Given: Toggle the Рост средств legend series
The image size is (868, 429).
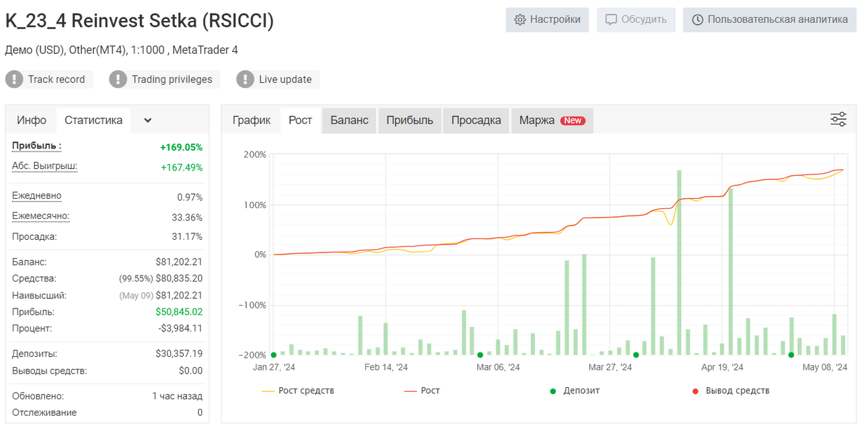Looking at the screenshot, I should click(x=297, y=391).
